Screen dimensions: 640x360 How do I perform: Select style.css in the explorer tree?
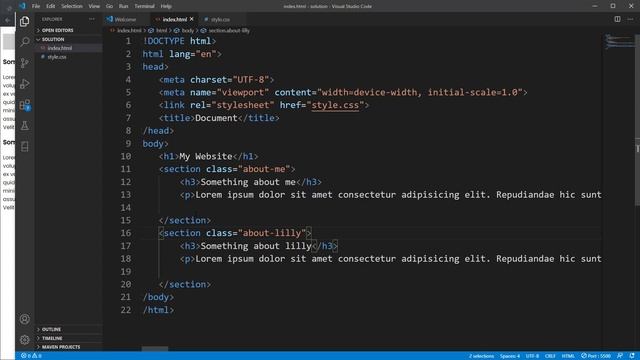coord(57,57)
